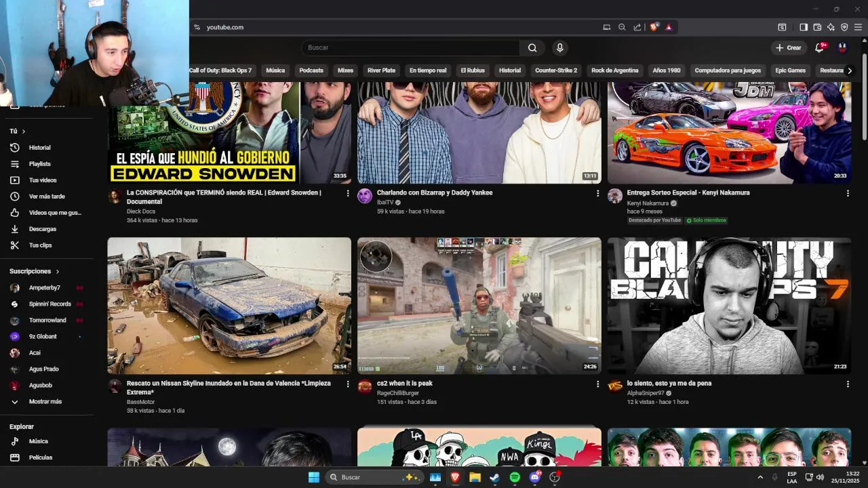Open the account avatar menu
The image size is (868, 488).
coord(842,47)
